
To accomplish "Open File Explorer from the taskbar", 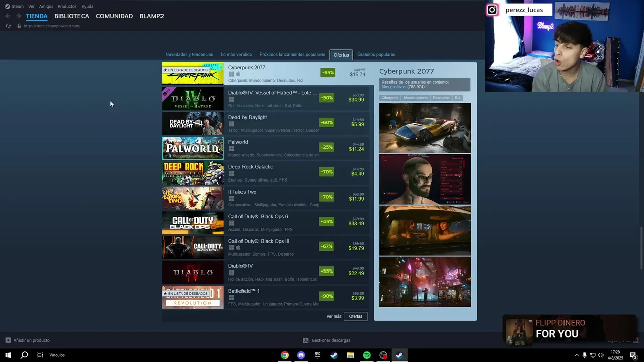I will click(350, 355).
